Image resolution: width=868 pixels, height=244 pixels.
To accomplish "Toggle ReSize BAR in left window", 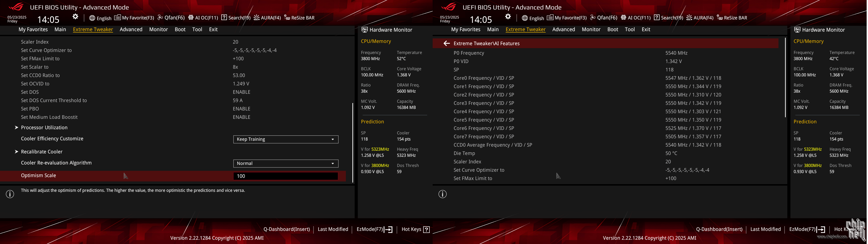I will (x=299, y=18).
